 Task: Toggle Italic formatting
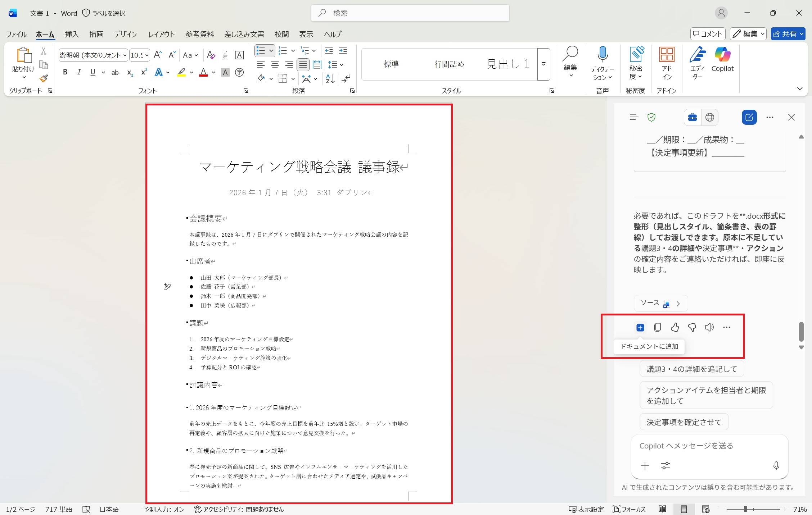pyautogui.click(x=79, y=72)
